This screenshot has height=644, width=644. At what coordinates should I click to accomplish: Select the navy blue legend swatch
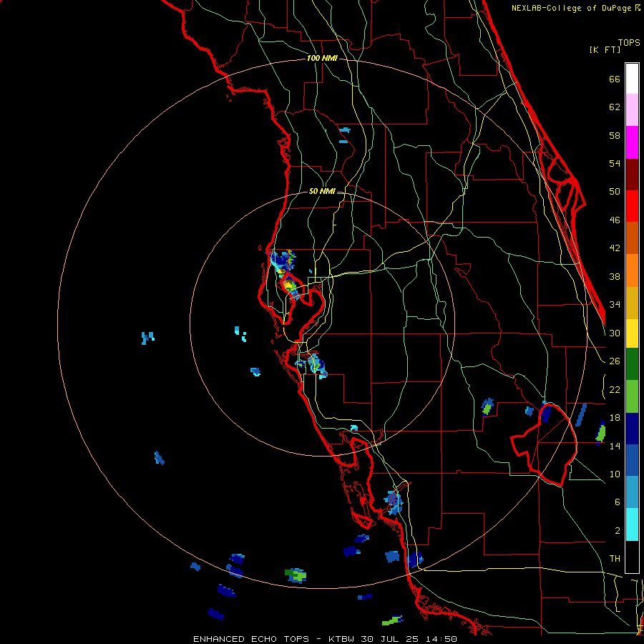click(632, 429)
